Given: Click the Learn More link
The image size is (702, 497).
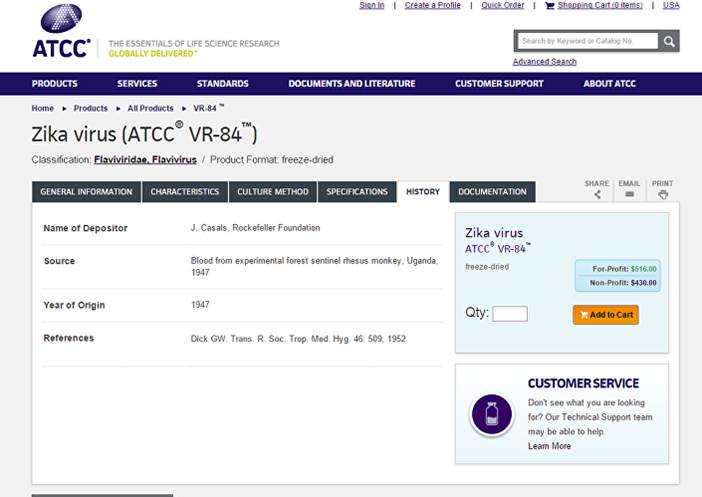Looking at the screenshot, I should (549, 446).
